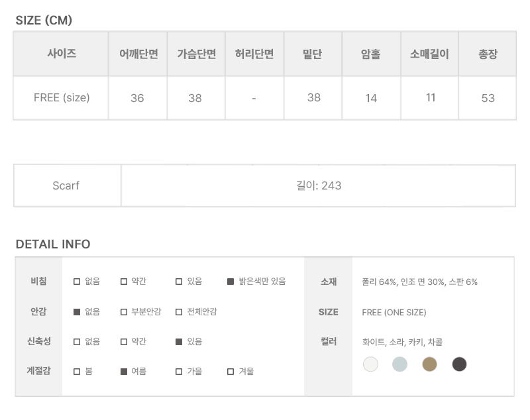Check 계절감 '봄' checkbox
The width and height of the screenshot is (530, 420).
[x=77, y=372]
